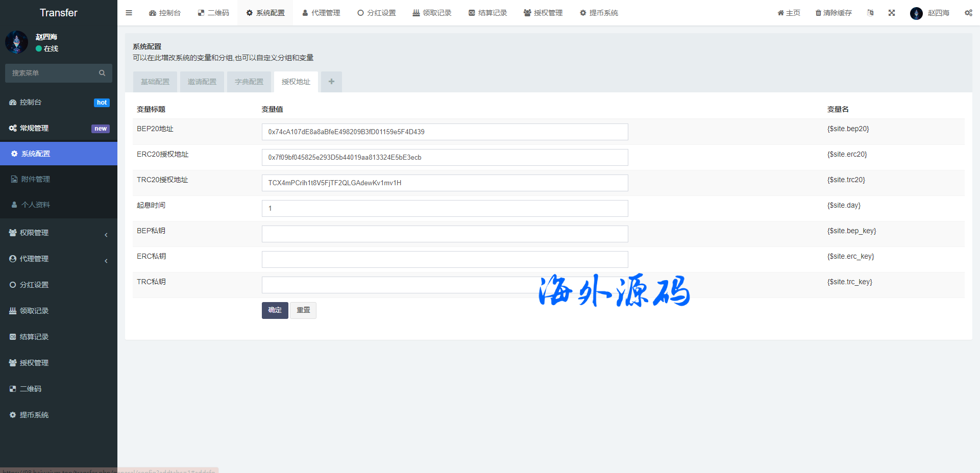Click the search magnifier icon in sidebar

tap(102, 73)
